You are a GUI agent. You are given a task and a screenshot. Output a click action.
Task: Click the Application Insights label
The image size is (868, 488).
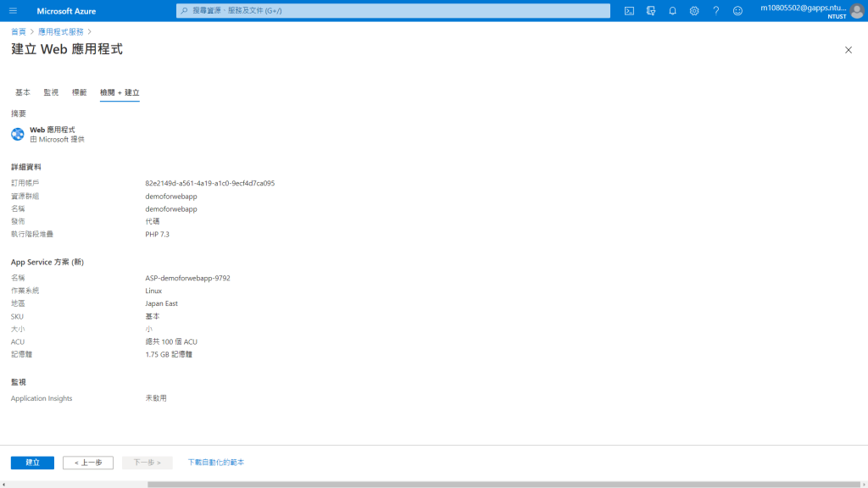coord(42,398)
